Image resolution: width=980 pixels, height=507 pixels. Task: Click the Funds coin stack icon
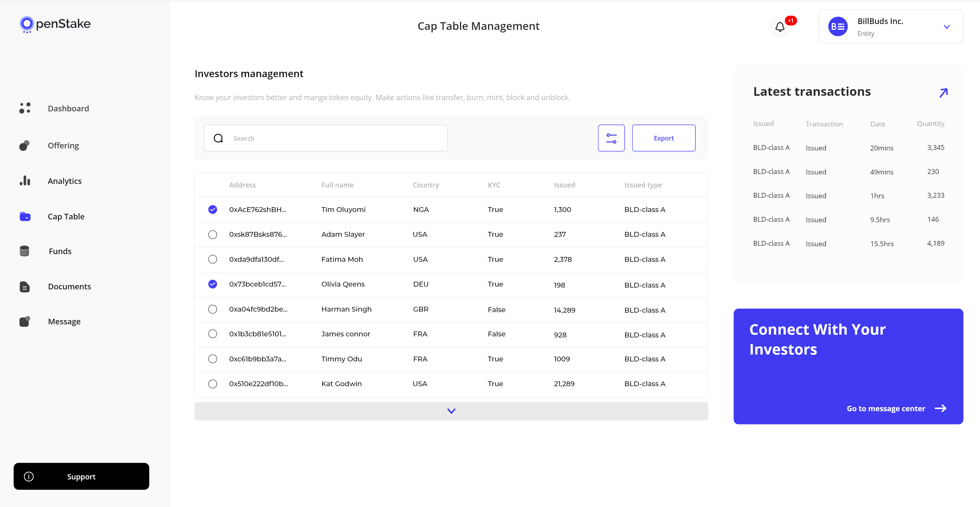coord(24,251)
